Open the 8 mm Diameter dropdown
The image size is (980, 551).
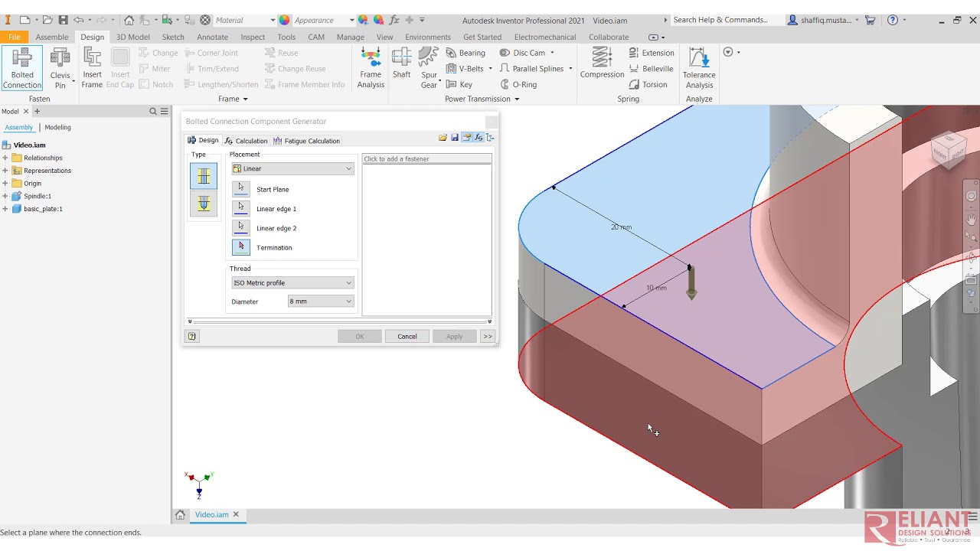tap(321, 302)
